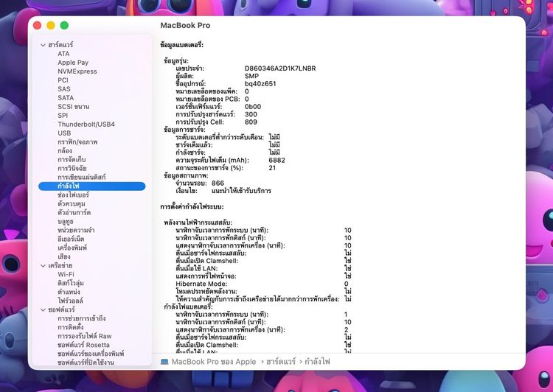Click ข้อมูลแบตเตอรี่ heading
This screenshot has height=392, width=553.
(x=181, y=45)
